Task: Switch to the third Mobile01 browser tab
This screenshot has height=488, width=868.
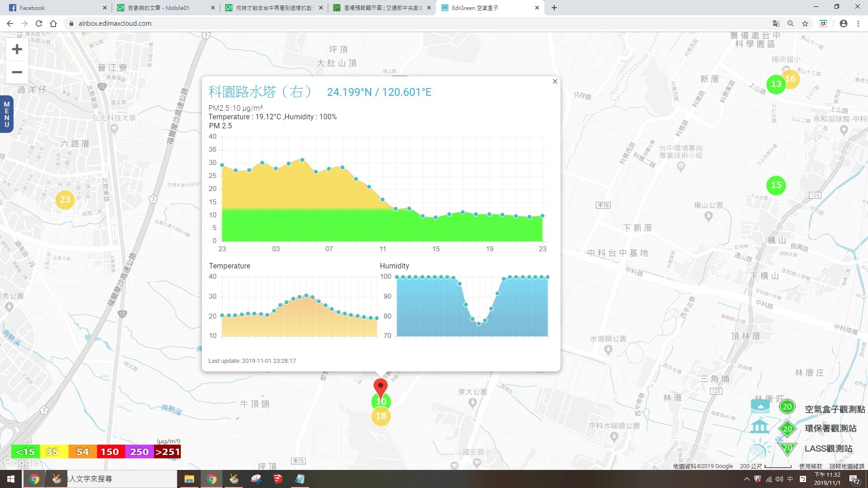Action: (x=274, y=8)
